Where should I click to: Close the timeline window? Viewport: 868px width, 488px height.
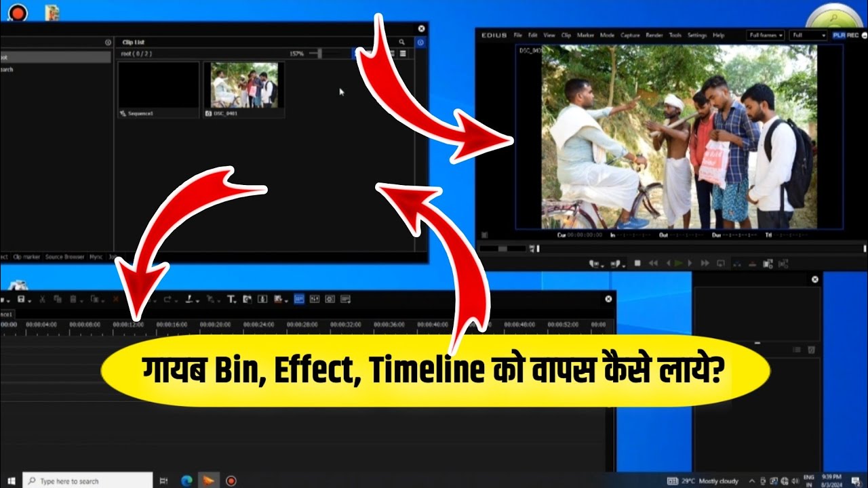(x=608, y=299)
